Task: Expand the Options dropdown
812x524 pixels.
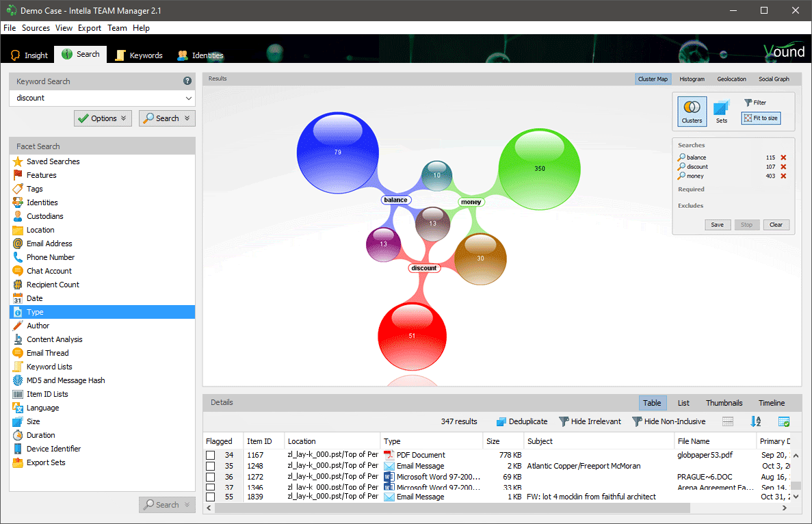Action: [x=103, y=118]
